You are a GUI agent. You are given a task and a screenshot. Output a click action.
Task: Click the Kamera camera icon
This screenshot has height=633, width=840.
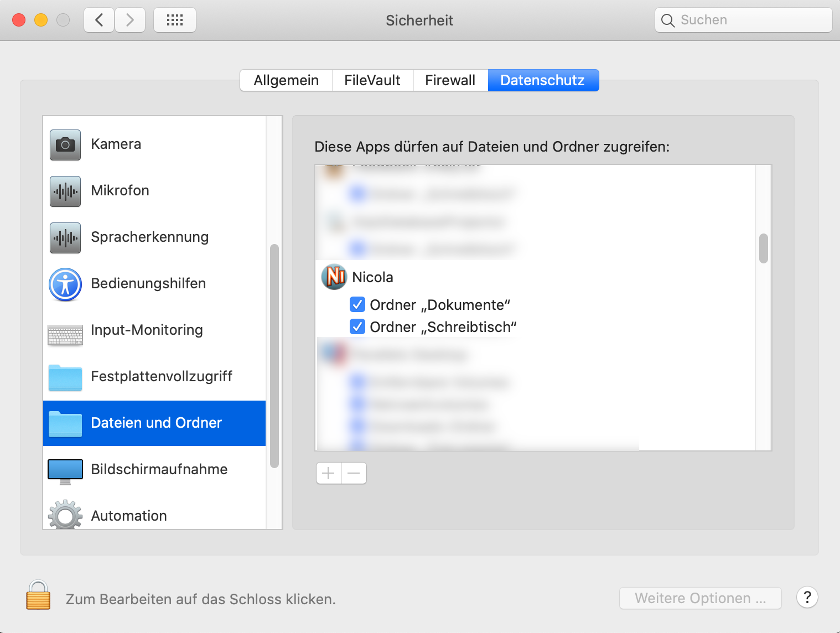click(x=65, y=144)
